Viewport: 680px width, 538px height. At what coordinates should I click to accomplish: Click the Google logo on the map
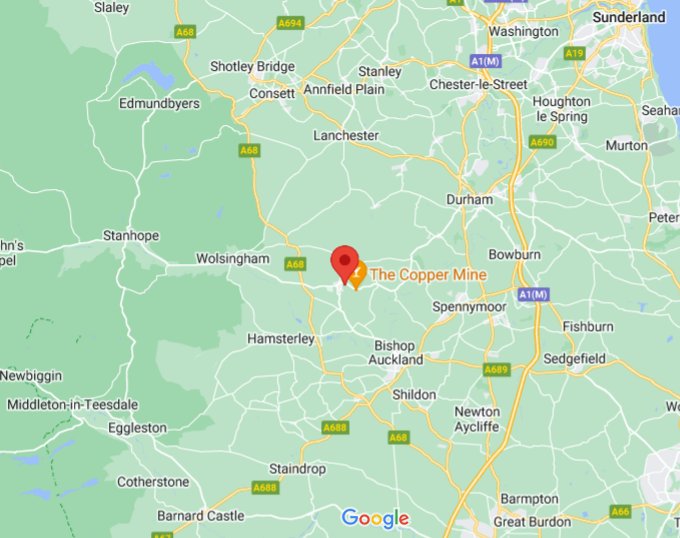coord(375,518)
